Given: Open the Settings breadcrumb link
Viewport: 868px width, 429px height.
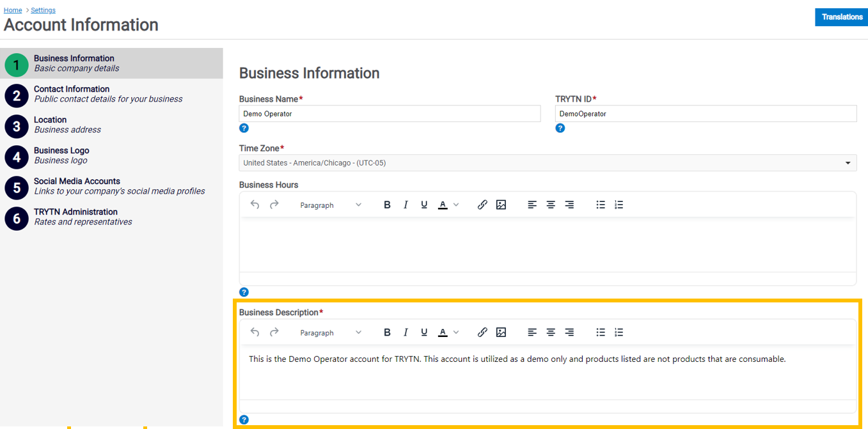Looking at the screenshot, I should [43, 10].
